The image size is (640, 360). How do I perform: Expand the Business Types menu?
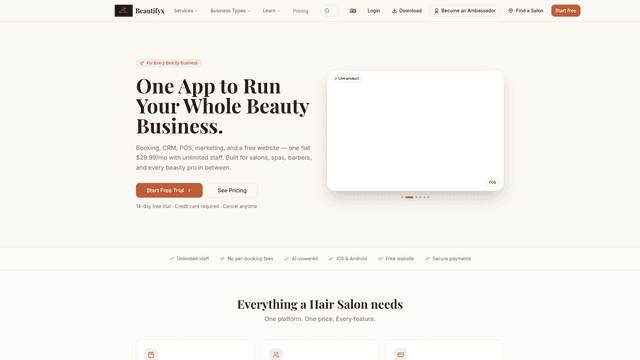(x=230, y=11)
